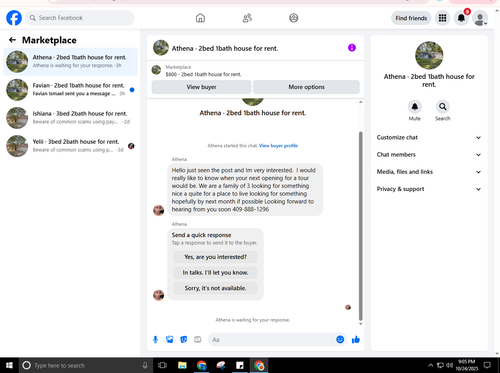The height and width of the screenshot is (373, 500).
Task: Click the View buyer button
Action: point(201,87)
